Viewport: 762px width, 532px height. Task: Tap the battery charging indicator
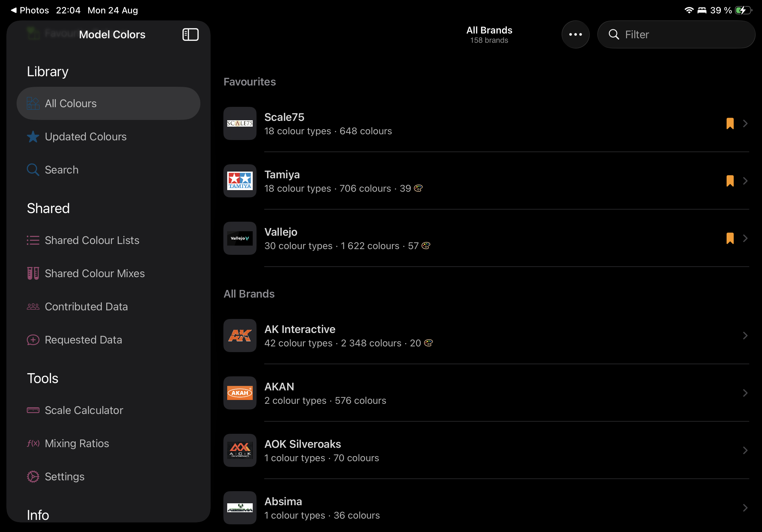[x=743, y=10]
